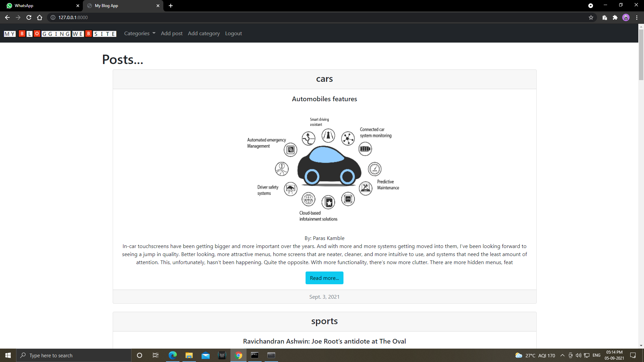Expand the Categories dropdown
This screenshot has width=644, height=362.
(x=140, y=34)
